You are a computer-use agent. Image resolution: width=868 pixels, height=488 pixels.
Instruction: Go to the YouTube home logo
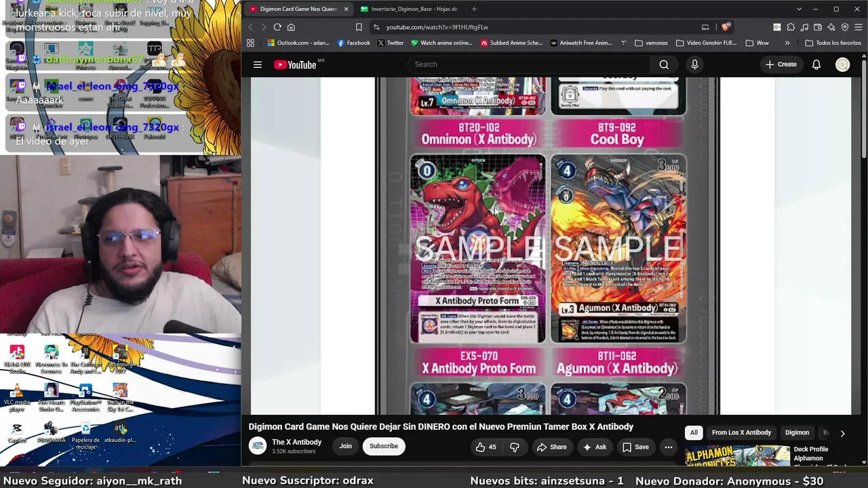[295, 64]
